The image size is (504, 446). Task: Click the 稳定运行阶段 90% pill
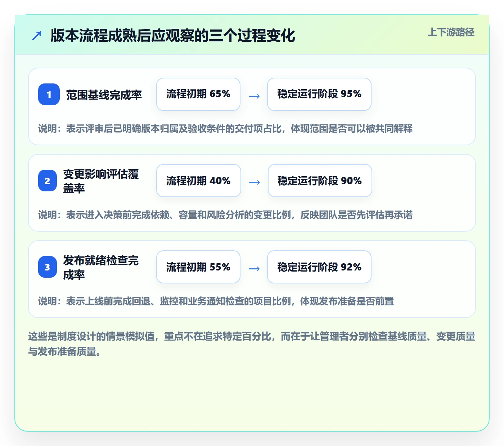(x=320, y=181)
